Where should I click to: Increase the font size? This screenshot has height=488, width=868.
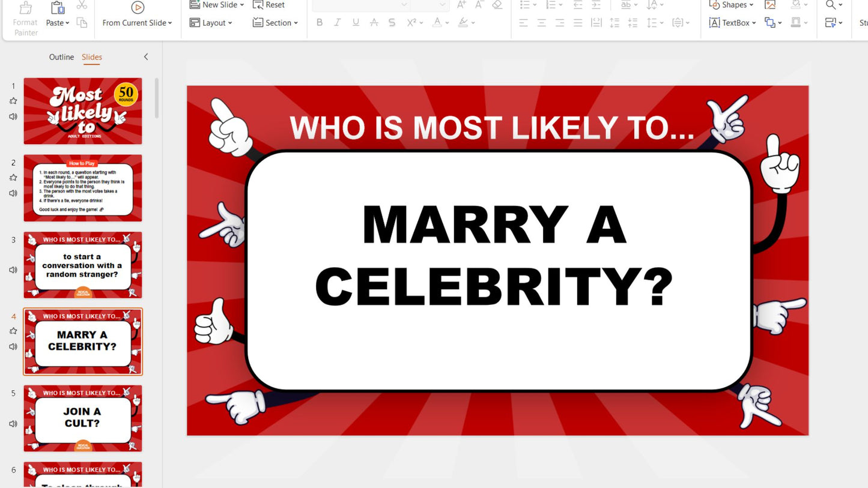461,5
